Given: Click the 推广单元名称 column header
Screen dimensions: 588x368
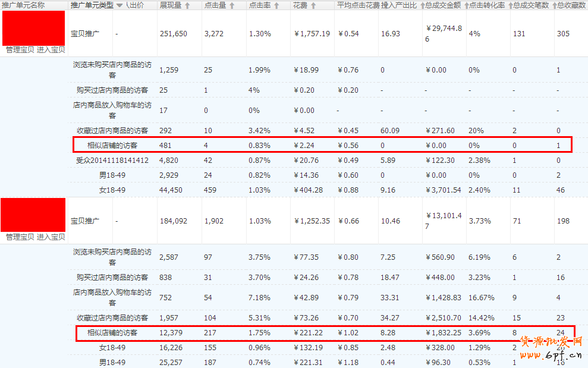Looking at the screenshot, I should pos(24,5).
